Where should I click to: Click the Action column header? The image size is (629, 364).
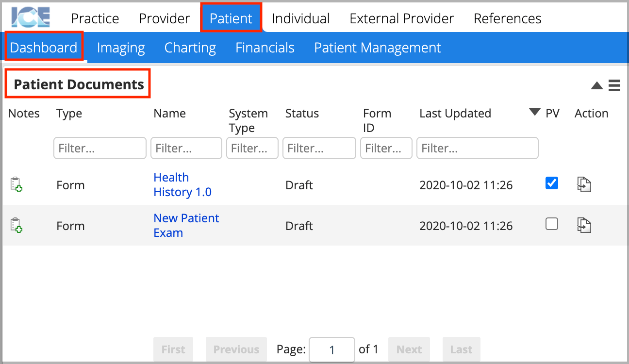tap(591, 114)
